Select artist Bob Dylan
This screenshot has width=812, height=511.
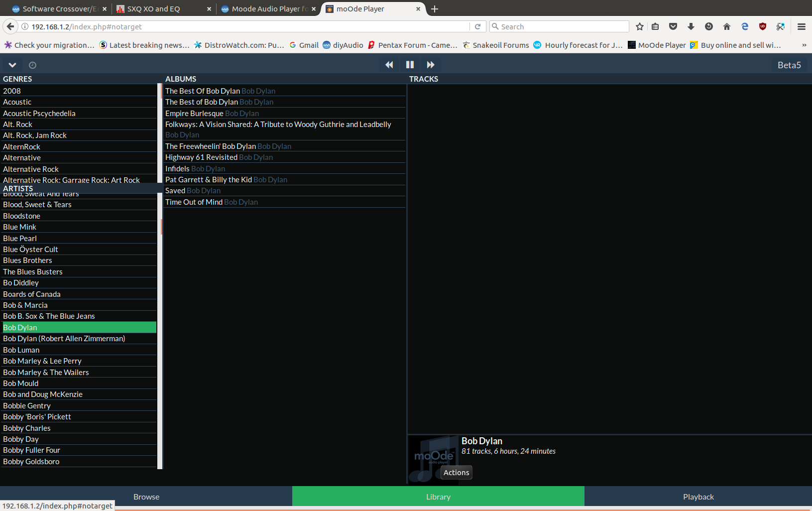point(80,327)
